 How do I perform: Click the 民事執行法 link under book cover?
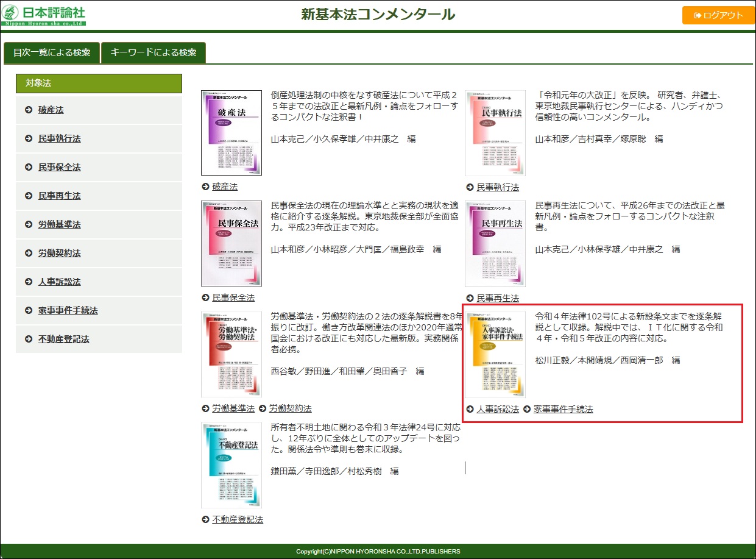pyautogui.click(x=498, y=187)
